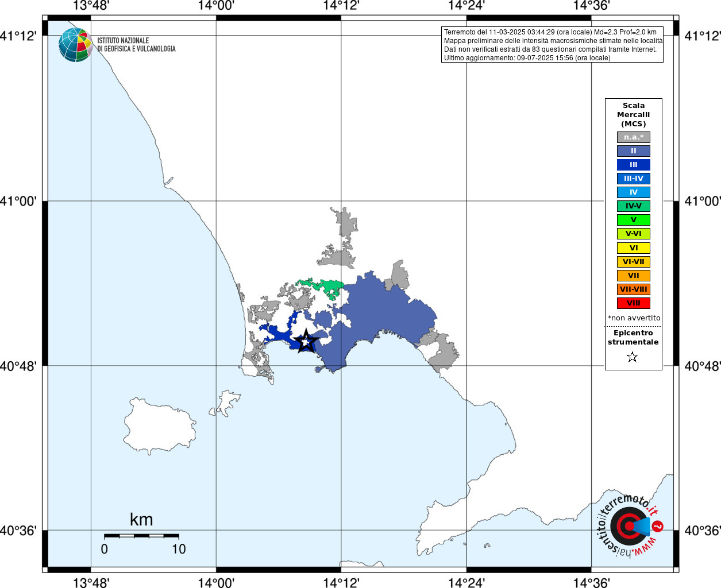Image resolution: width=721 pixels, height=588 pixels.
Task: Click the 'Mappa preliminare delle intensità' line
Action: coord(553,41)
